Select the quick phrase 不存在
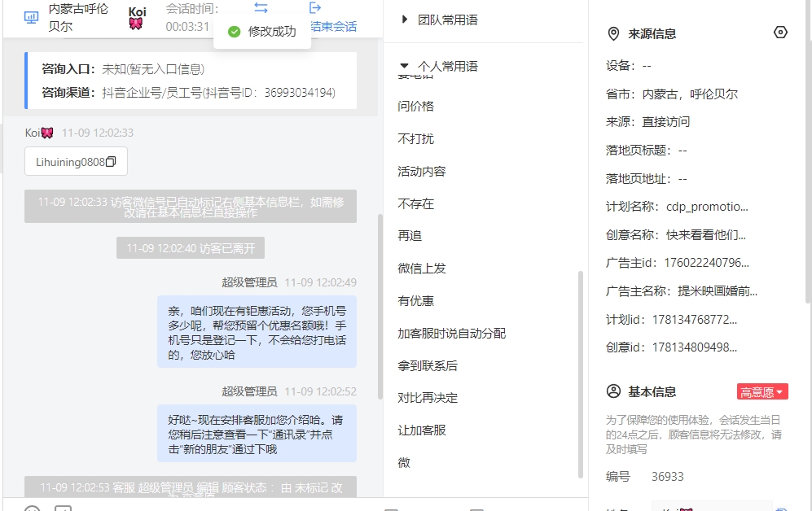This screenshot has width=812, height=511. [416, 203]
